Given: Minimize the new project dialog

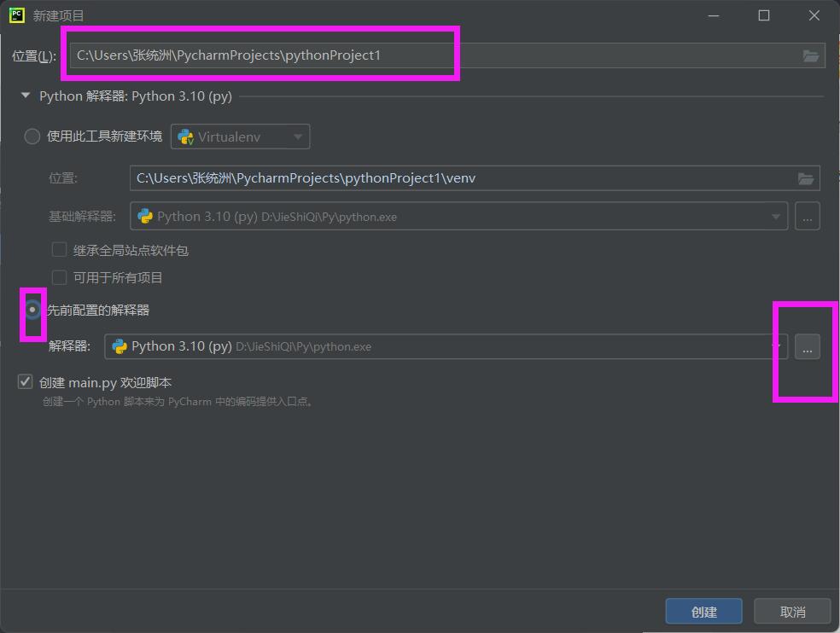Looking at the screenshot, I should pos(714,15).
